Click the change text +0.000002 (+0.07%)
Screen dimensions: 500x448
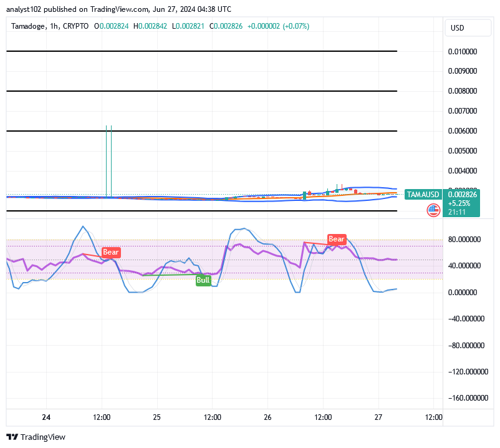pyautogui.click(x=279, y=26)
